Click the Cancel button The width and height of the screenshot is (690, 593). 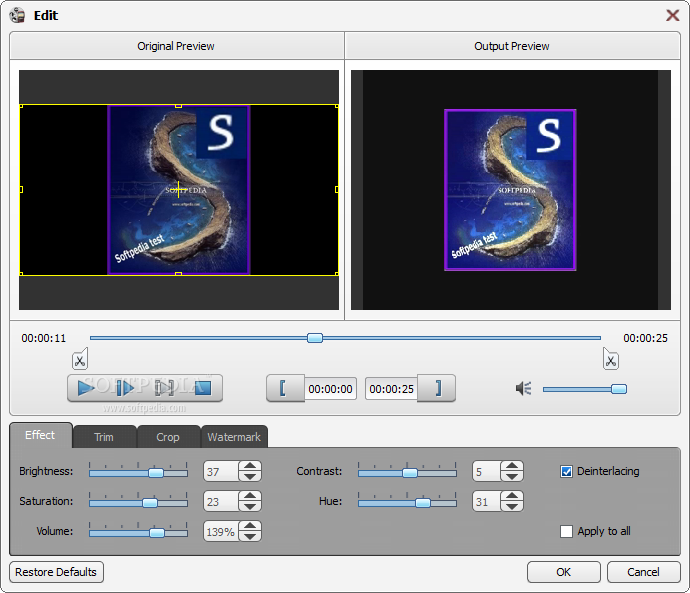[643, 572]
